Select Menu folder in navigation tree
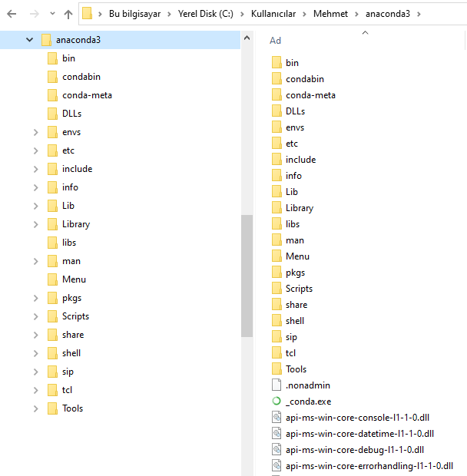Screen dimensions: 467x476 pos(74,279)
